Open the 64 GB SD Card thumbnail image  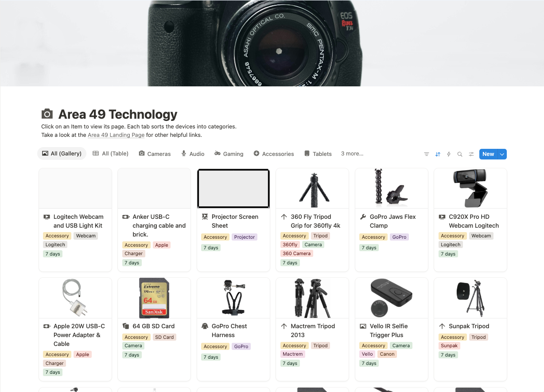pyautogui.click(x=154, y=298)
